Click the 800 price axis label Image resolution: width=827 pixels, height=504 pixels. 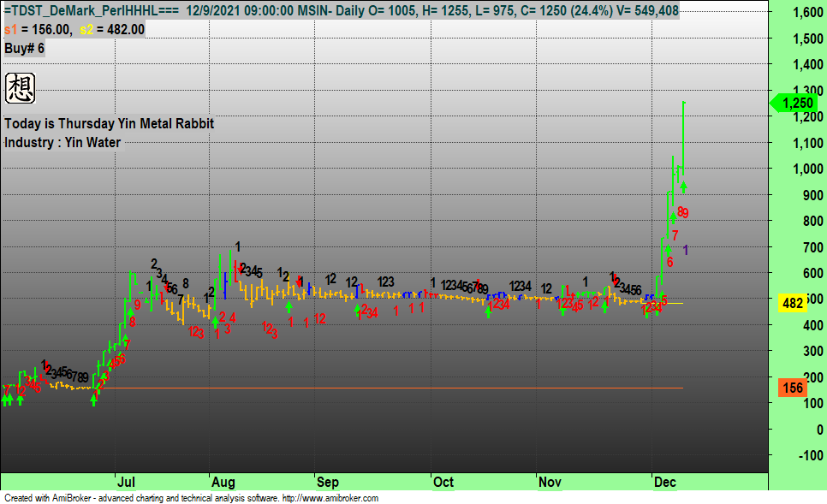coord(812,221)
